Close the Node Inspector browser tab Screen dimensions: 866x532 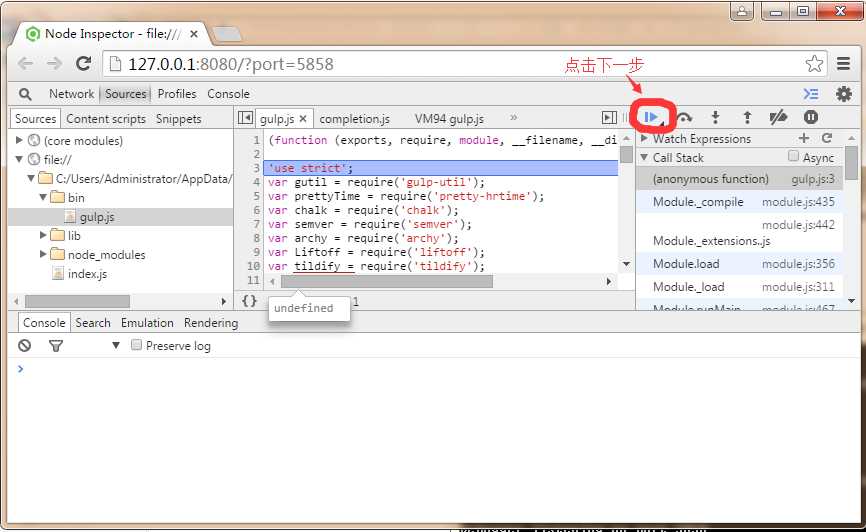(x=194, y=34)
